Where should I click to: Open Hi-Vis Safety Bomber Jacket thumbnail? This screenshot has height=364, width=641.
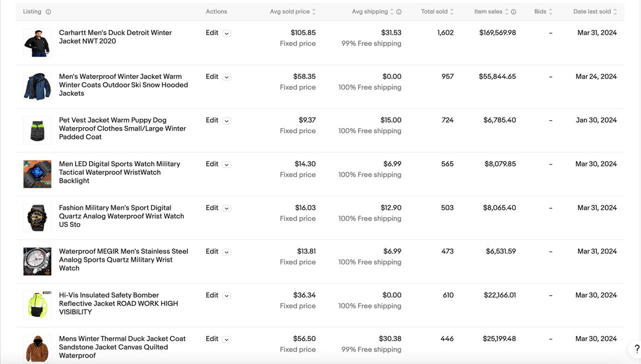37,305
